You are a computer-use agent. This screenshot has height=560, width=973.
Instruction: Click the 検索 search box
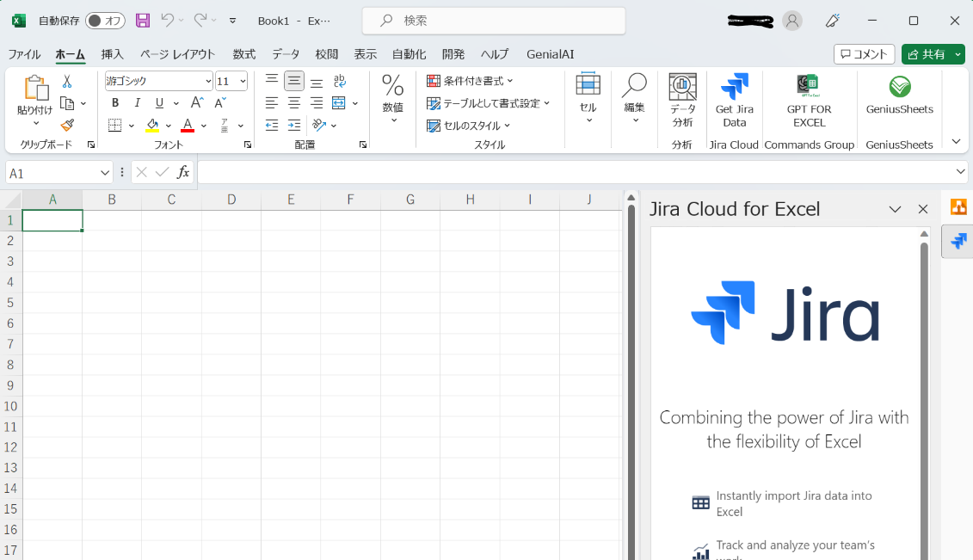pos(493,21)
